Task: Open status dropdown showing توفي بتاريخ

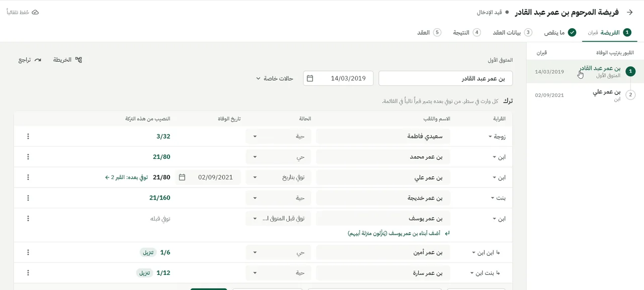Action: tap(278, 177)
